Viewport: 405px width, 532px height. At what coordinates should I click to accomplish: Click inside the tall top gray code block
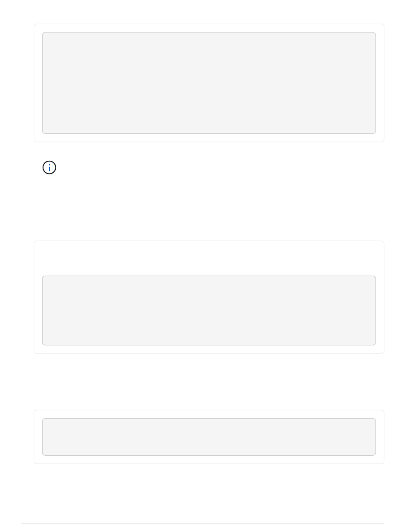click(x=209, y=83)
